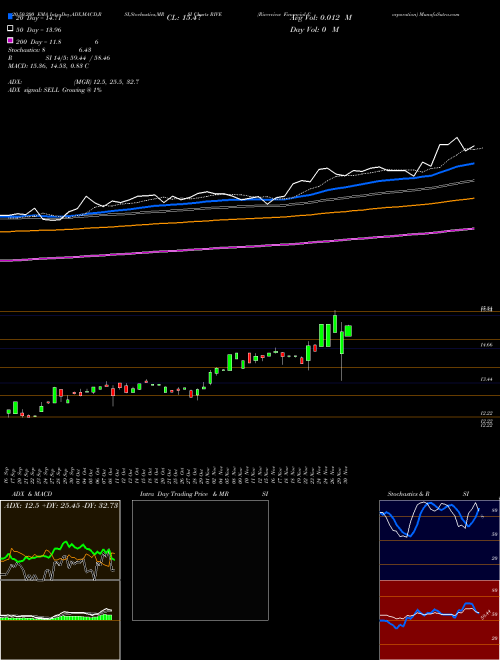Click the 'MACD: 15.36, 14.53, 0.83' line
The image size is (500, 660).
[x=48, y=66]
